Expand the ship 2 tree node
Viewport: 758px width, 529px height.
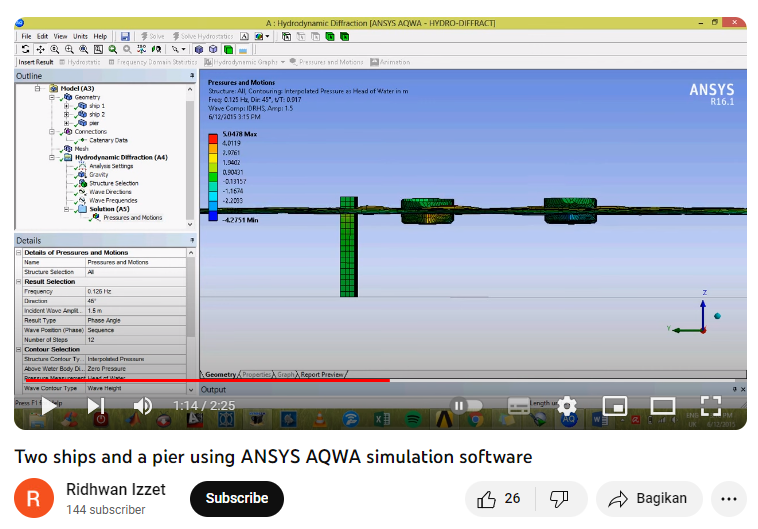[x=67, y=114]
